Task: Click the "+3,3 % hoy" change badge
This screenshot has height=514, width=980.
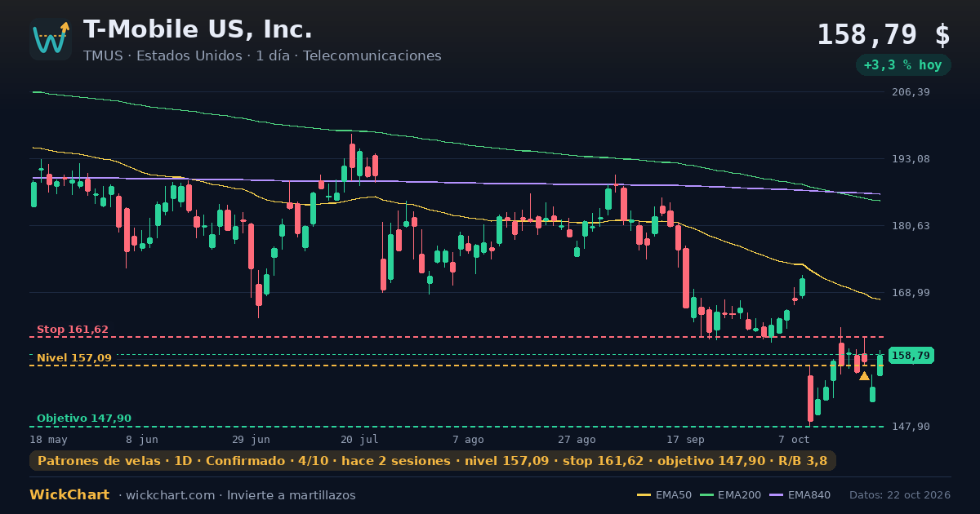Action: (903, 65)
